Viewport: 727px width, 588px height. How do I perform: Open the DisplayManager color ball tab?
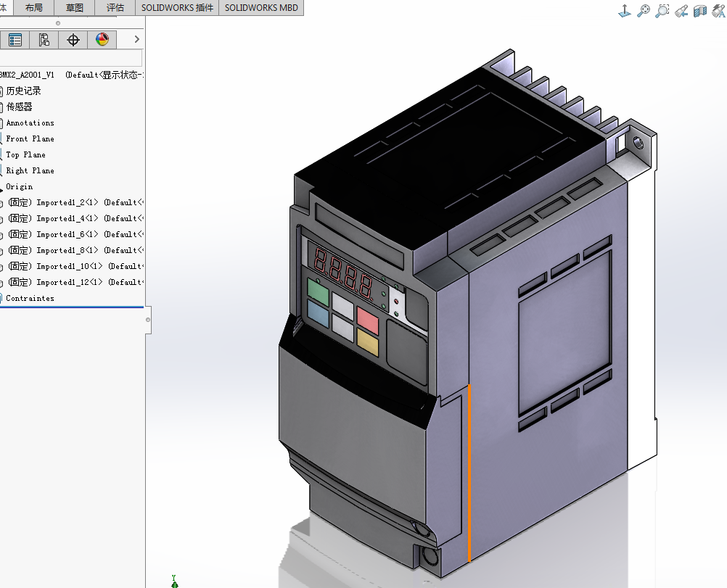(x=102, y=40)
